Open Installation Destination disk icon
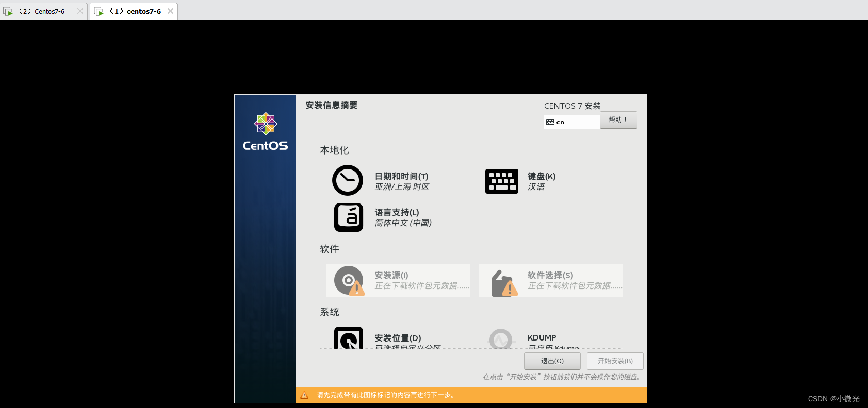Image resolution: width=868 pixels, height=408 pixels. 349,338
